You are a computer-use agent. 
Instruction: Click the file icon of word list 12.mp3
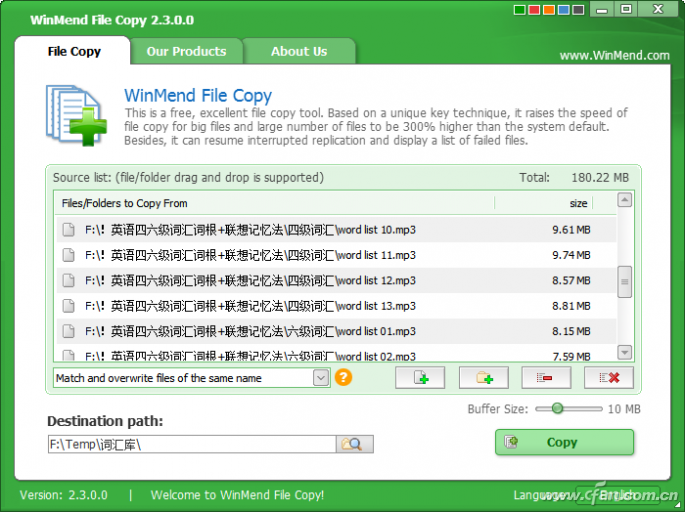tap(69, 280)
